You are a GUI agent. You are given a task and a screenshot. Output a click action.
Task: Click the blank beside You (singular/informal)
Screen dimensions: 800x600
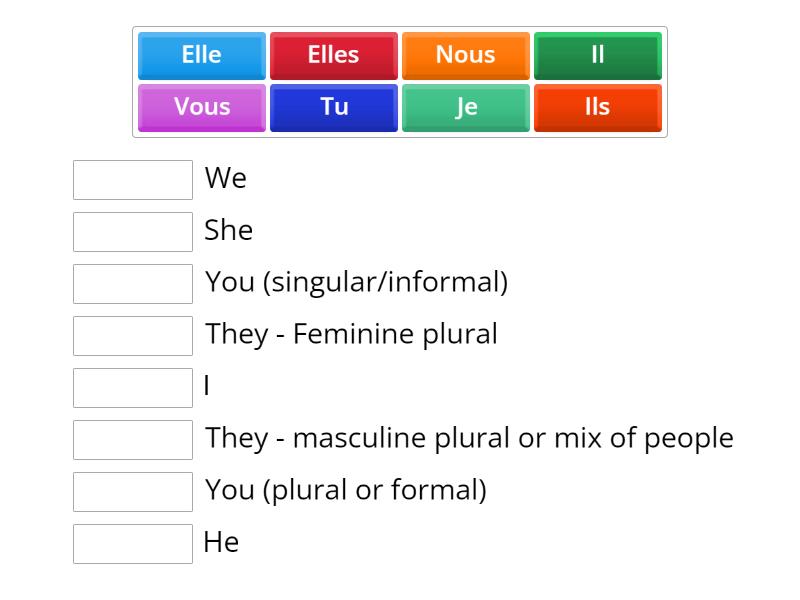[132, 284]
